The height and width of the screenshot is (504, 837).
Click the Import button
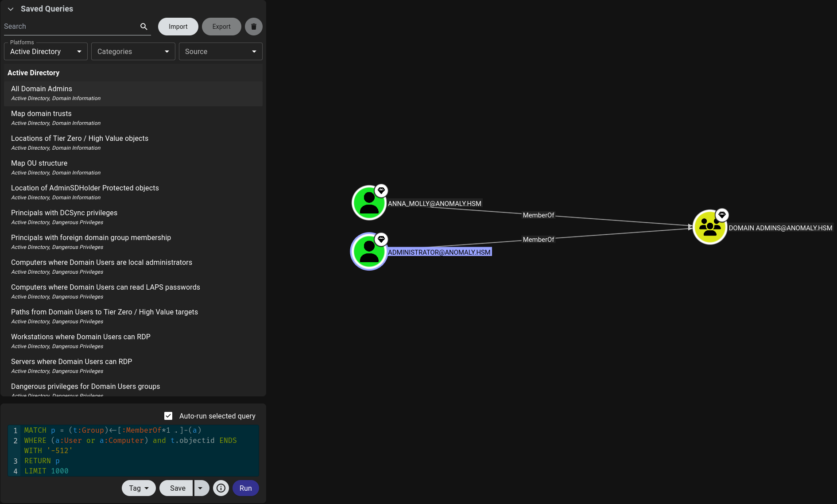(x=178, y=27)
